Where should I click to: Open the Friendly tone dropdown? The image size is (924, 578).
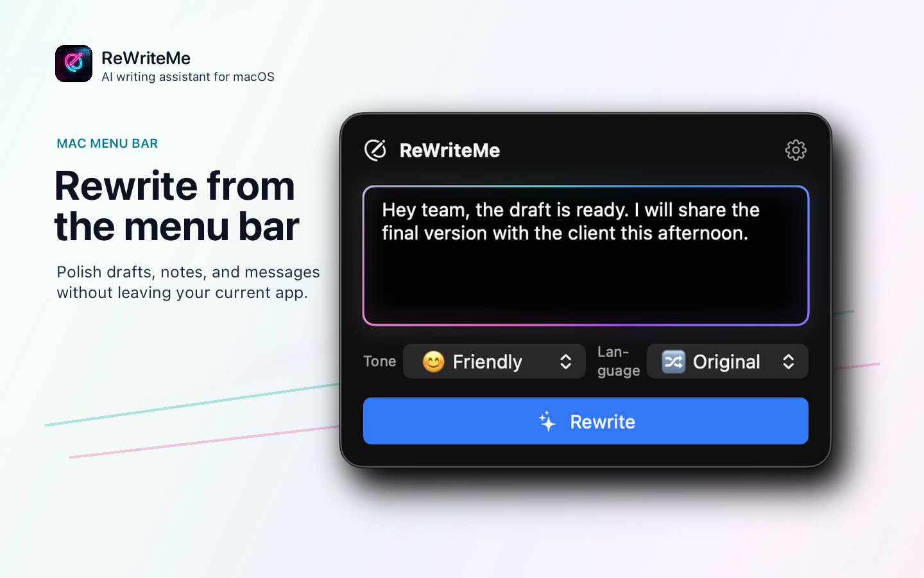(x=494, y=362)
